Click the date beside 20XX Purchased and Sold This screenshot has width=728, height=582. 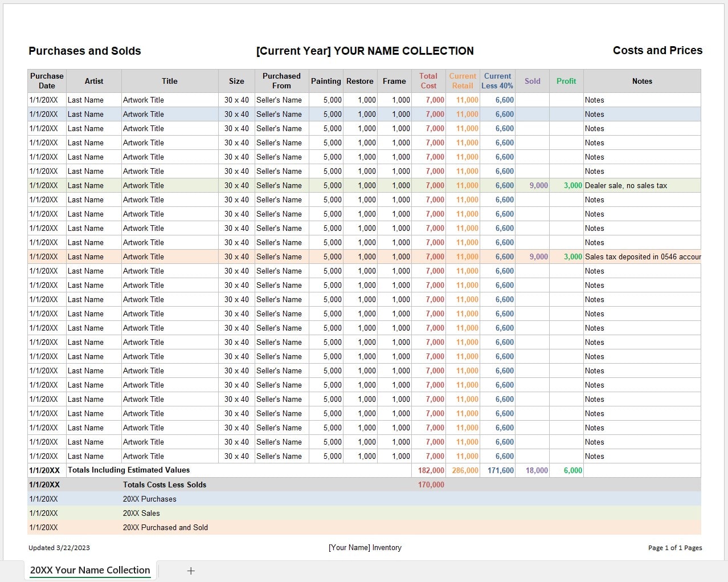pyautogui.click(x=43, y=527)
